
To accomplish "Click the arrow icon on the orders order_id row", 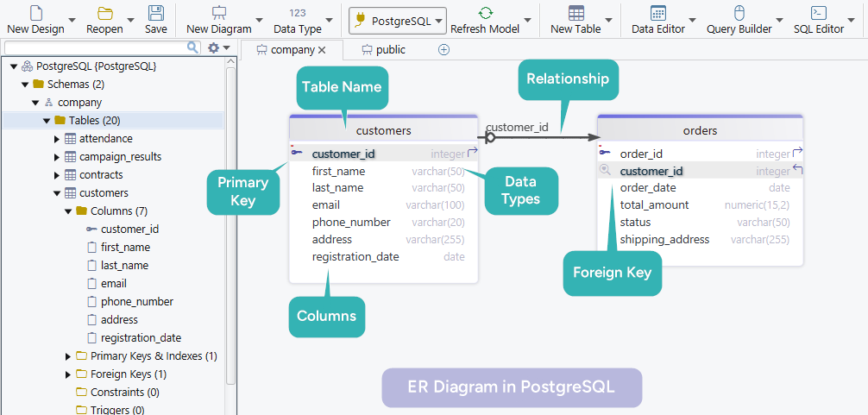I will coord(798,152).
